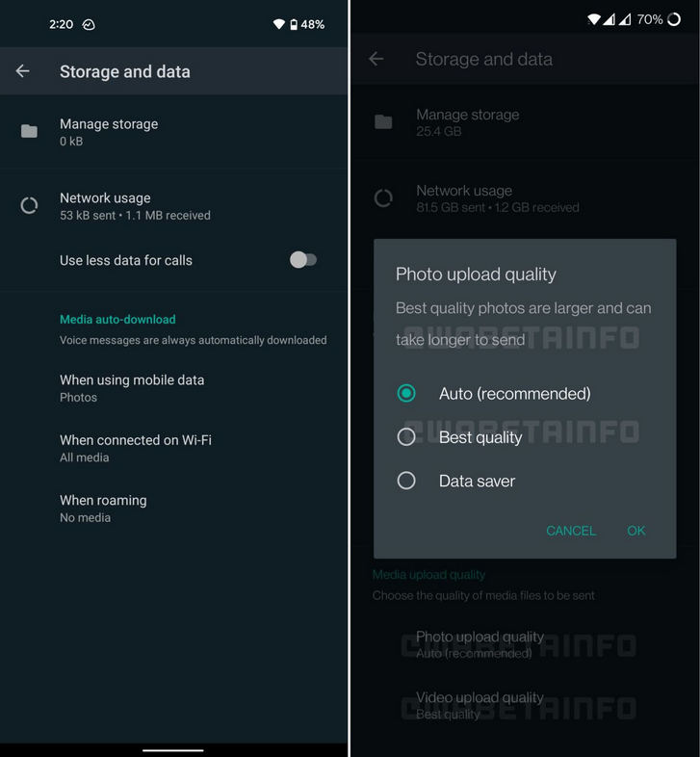Confirm dialog with the OK button
The height and width of the screenshot is (757, 700).
coord(635,531)
